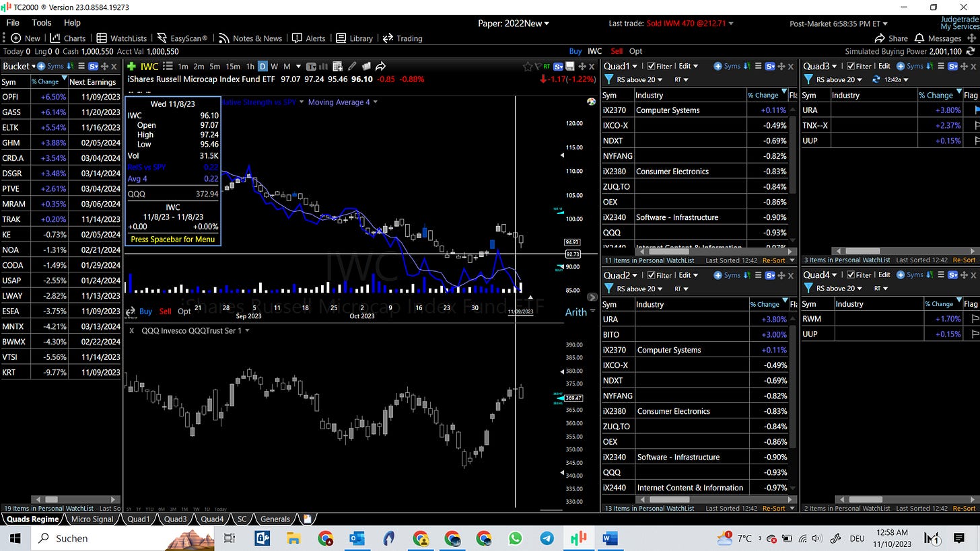980x551 pixels.
Task: Click the new tab icon after Generals tab
Action: (x=308, y=519)
